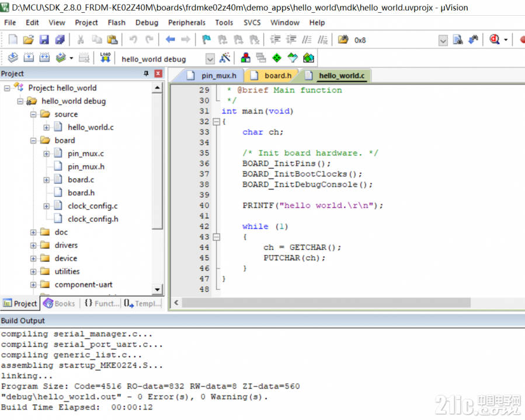Collapse the board folder node

pos(33,141)
